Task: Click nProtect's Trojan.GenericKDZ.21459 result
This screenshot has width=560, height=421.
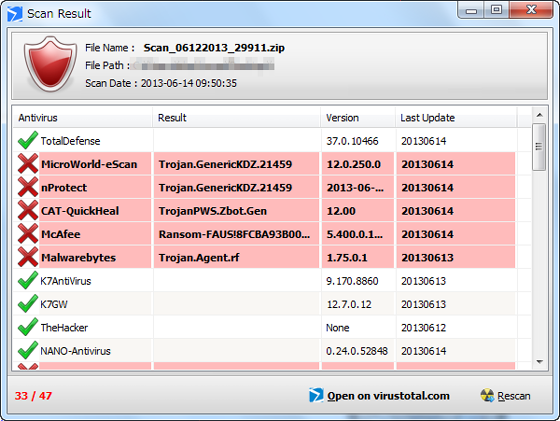Action: coord(225,187)
